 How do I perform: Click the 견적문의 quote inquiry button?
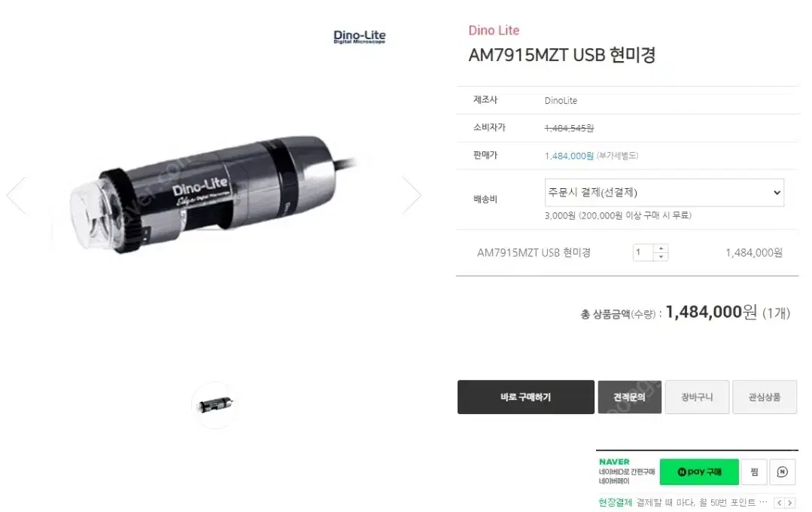(629, 397)
